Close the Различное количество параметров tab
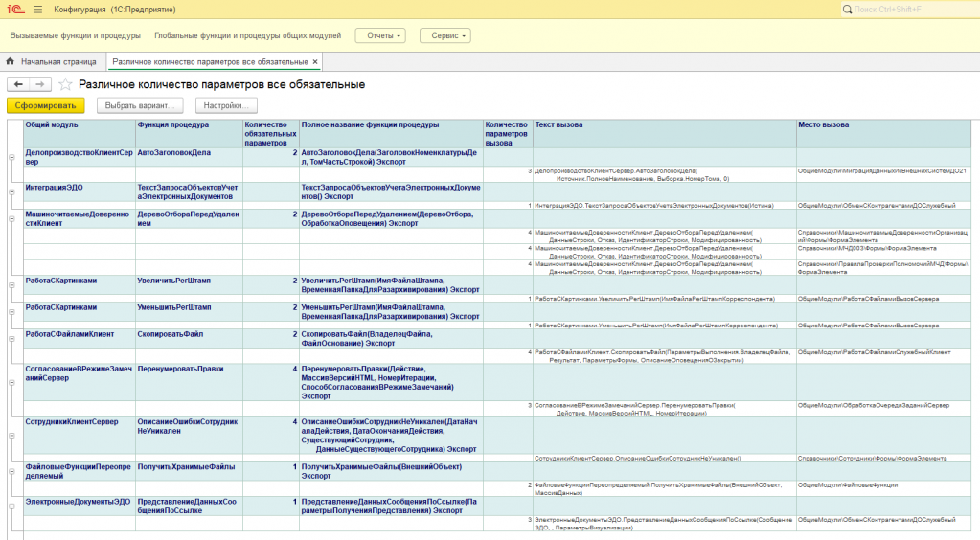This screenshot has width=980, height=540. pos(315,61)
